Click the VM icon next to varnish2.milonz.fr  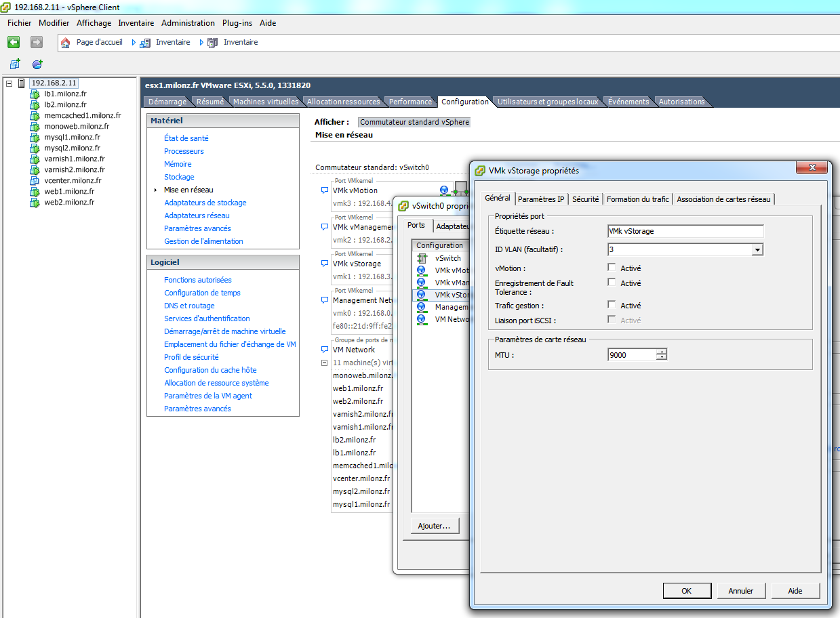pyautogui.click(x=35, y=170)
